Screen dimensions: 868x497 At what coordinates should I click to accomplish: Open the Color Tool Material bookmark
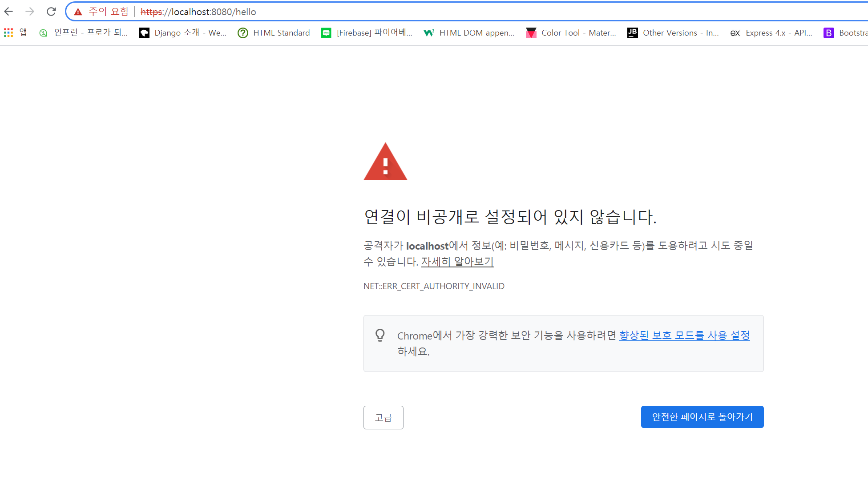tap(571, 33)
